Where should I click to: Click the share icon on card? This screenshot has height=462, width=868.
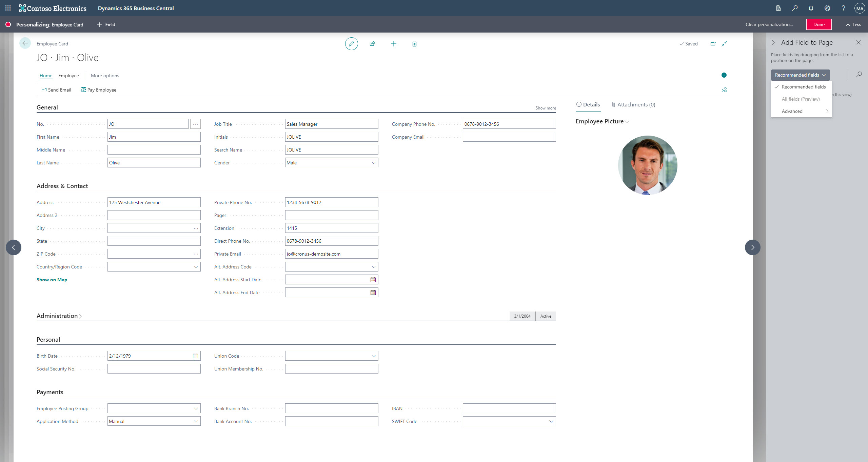[x=372, y=44]
